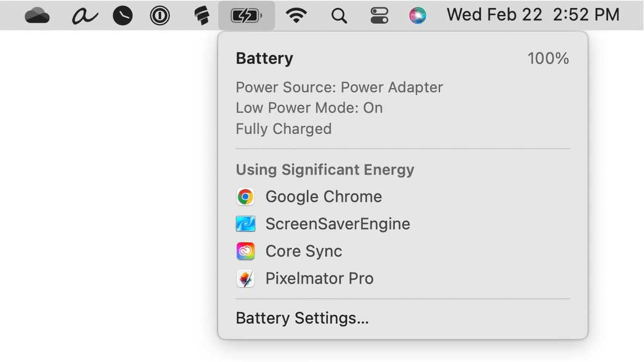Click the stacked layers menu bar icon
644x362 pixels.
[x=202, y=16]
